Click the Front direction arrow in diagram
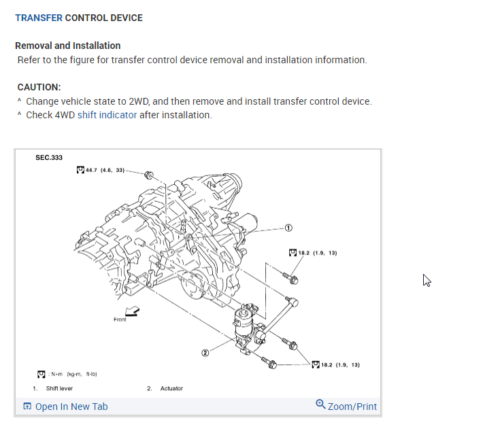 132,311
